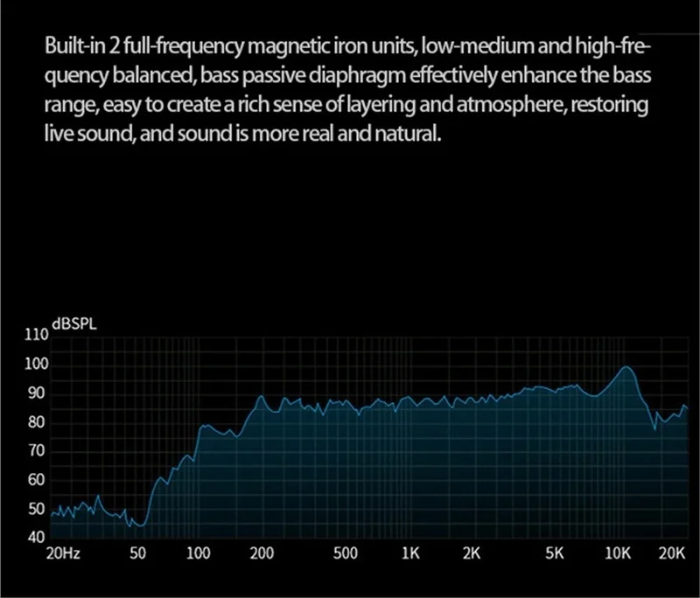
Task: Select the 110 value on vertical axis
Action: point(36,335)
